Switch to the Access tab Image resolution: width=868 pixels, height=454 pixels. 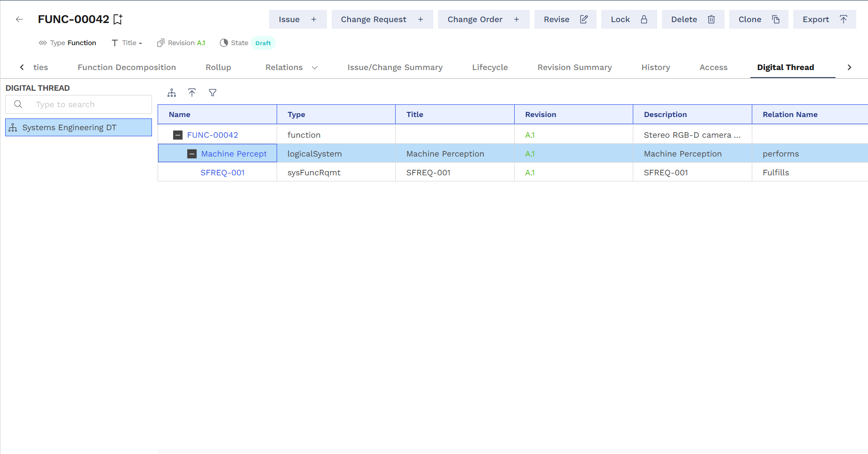pyautogui.click(x=713, y=67)
